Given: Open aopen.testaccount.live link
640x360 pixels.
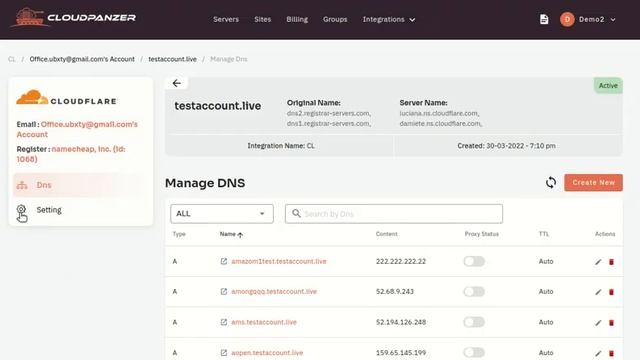Looking at the screenshot, I should click(x=267, y=353).
